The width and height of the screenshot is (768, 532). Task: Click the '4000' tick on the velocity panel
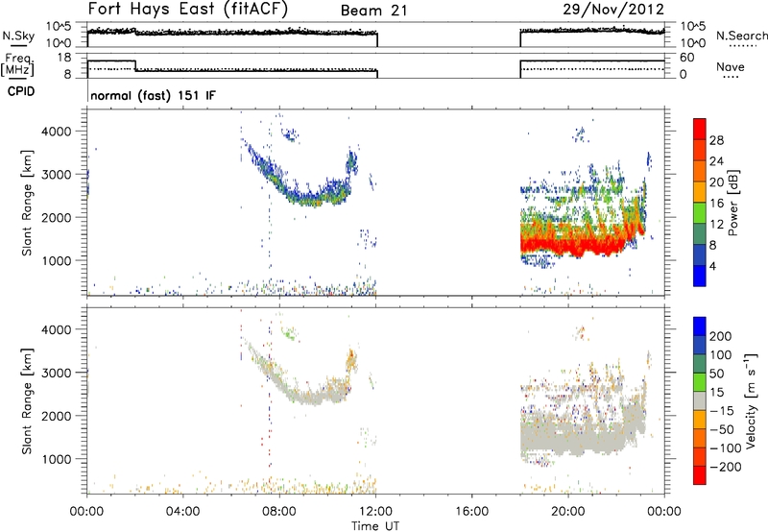point(57,329)
